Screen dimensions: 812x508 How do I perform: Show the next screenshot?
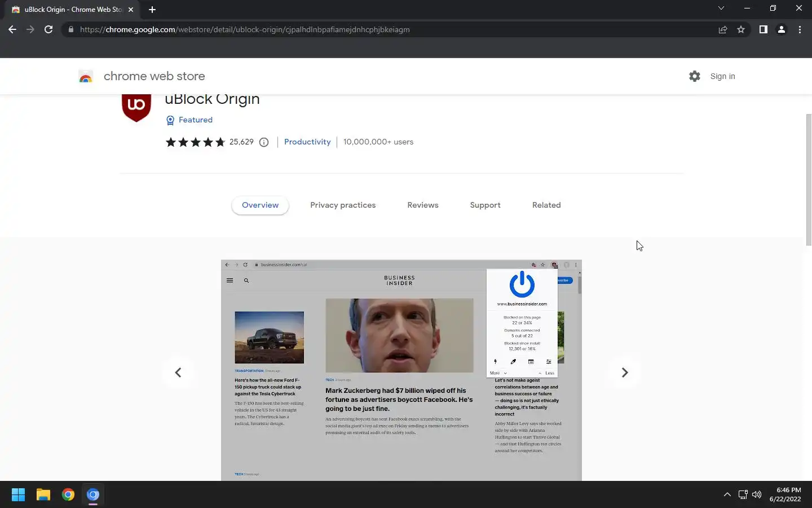[625, 373]
